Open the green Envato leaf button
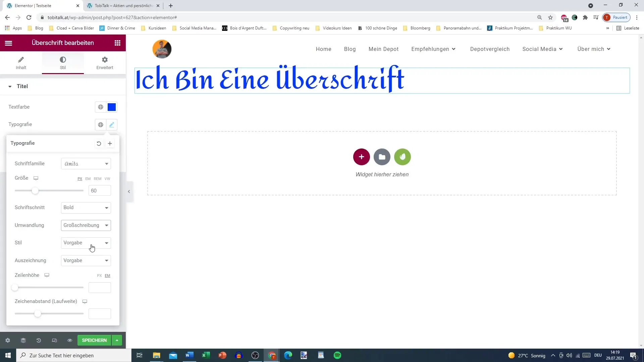 click(x=402, y=157)
